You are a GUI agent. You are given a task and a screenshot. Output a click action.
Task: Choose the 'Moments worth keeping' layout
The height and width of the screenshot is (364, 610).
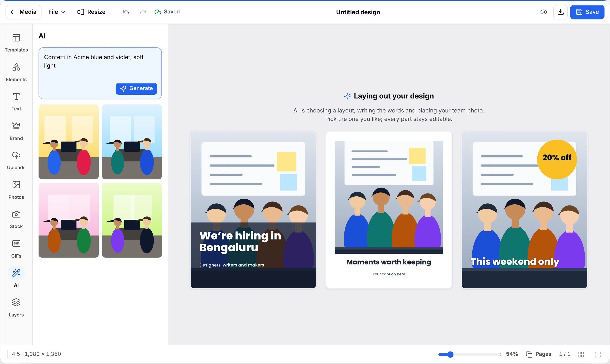point(389,210)
